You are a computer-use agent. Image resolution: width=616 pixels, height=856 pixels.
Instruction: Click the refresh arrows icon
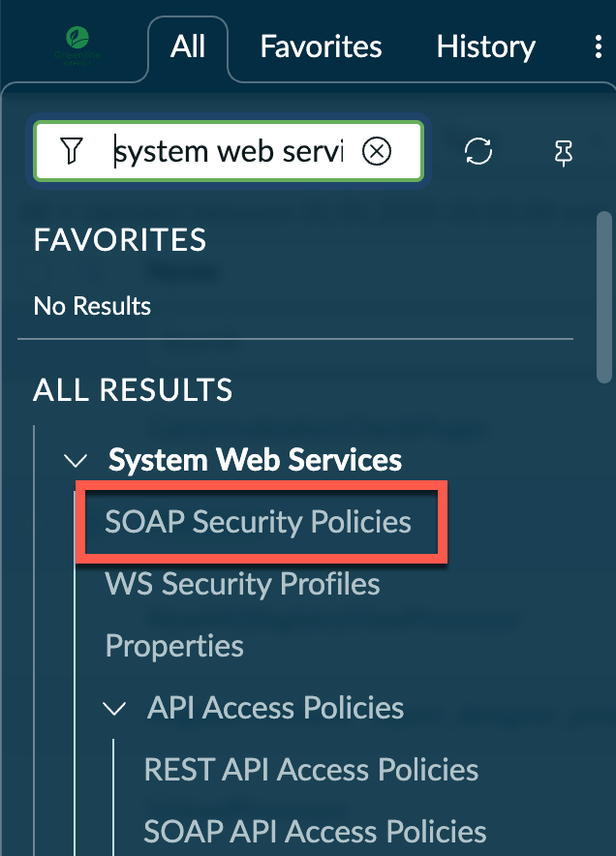pos(478,151)
